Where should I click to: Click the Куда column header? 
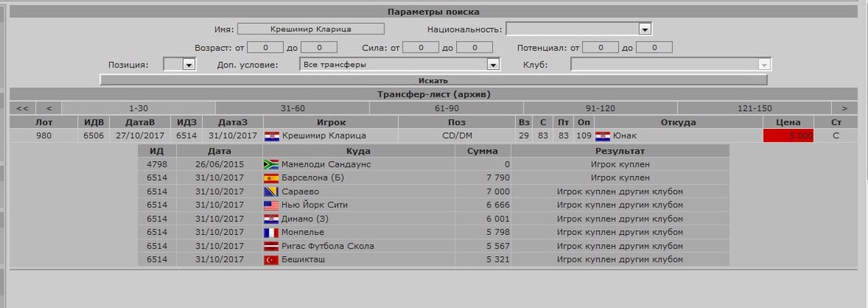[x=359, y=150]
